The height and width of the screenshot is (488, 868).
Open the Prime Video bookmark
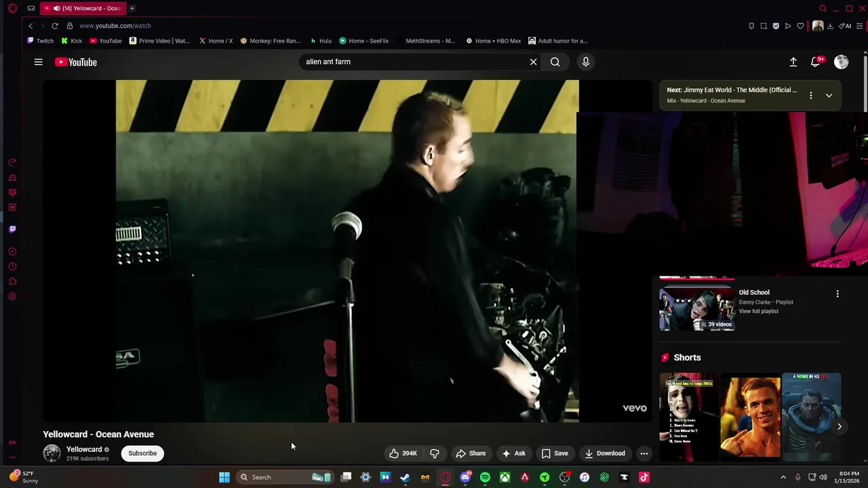pos(159,41)
